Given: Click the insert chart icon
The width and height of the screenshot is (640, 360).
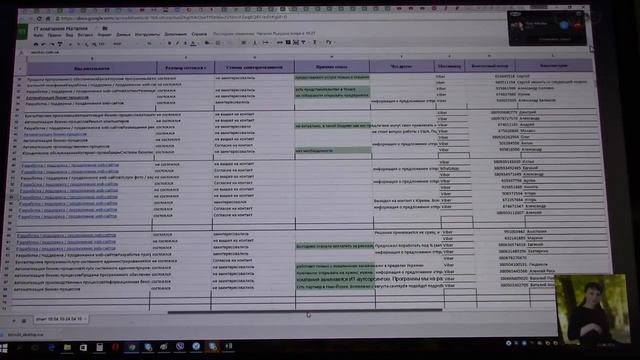Looking at the screenshot, I should point(296,42).
